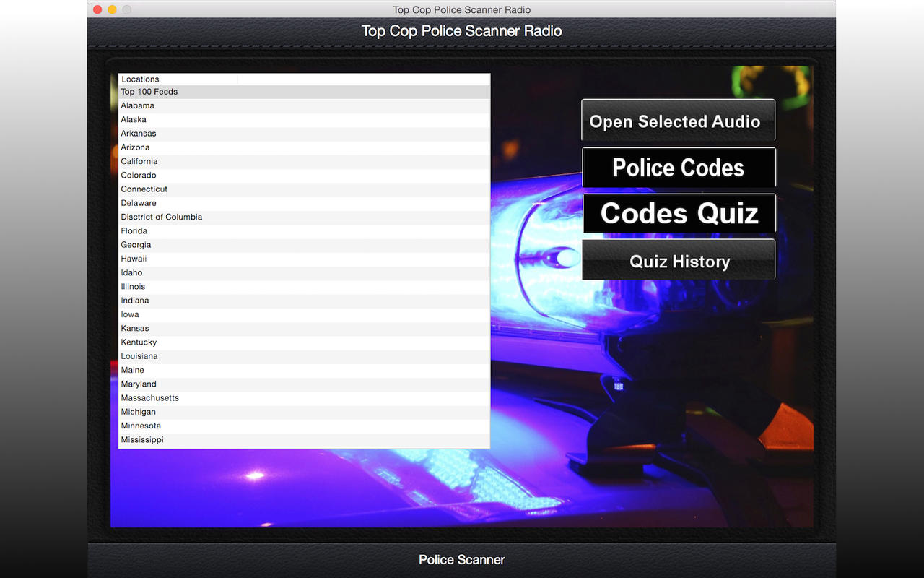Choose Alaska from the list
The width and height of the screenshot is (924, 578).
[x=304, y=120]
